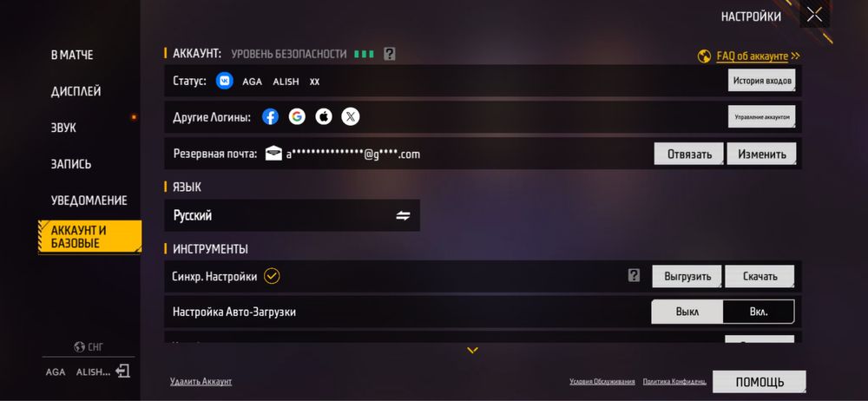Viewport: 868px width, 401px height.
Task: Open the FAQ об аккаунте link
Action: click(x=752, y=56)
